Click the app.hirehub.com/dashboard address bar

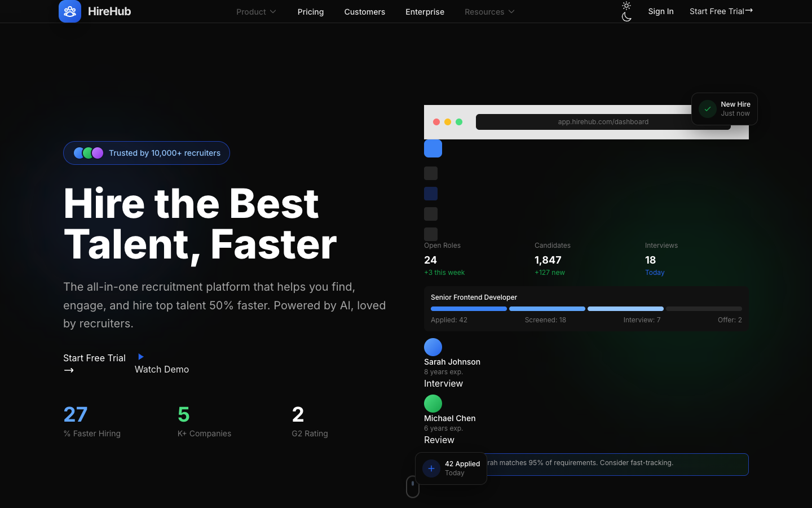[x=603, y=121]
